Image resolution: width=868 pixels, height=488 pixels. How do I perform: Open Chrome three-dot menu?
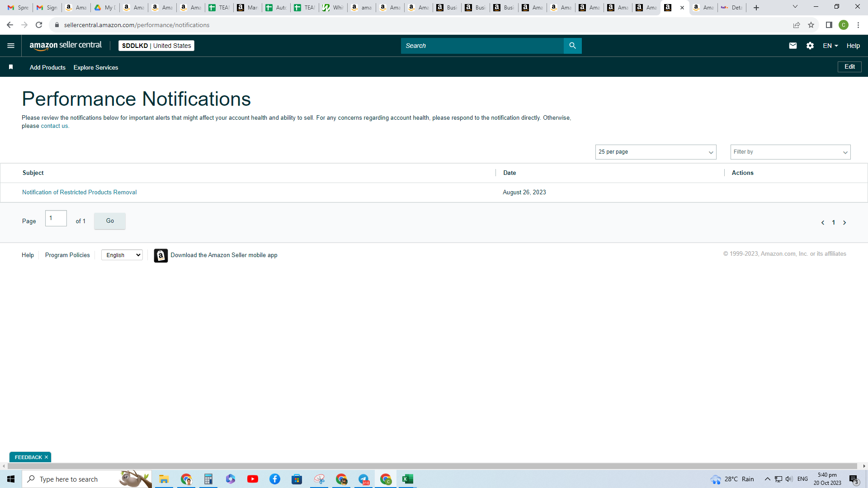coord(858,25)
